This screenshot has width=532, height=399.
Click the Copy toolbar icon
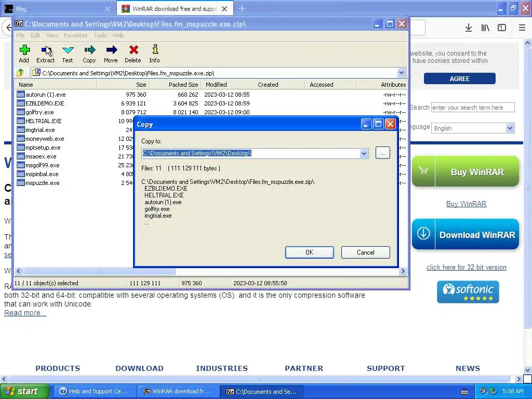point(89,50)
